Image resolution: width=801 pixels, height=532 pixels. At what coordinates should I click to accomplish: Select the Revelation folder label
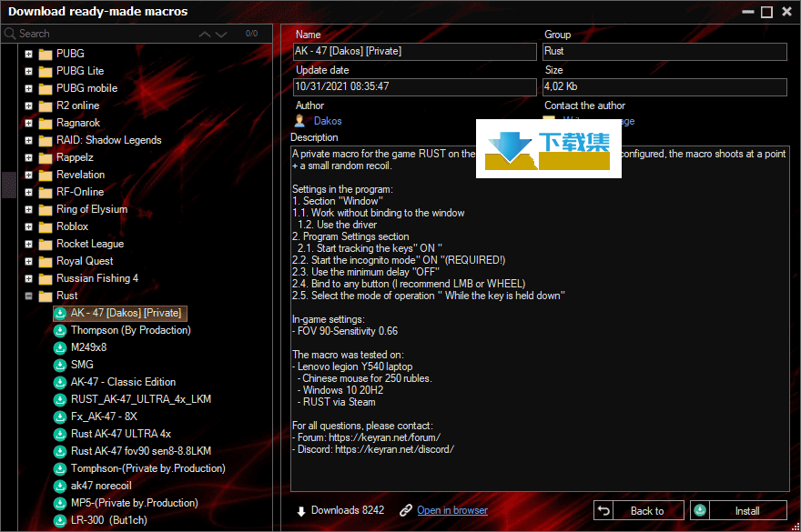tap(81, 176)
